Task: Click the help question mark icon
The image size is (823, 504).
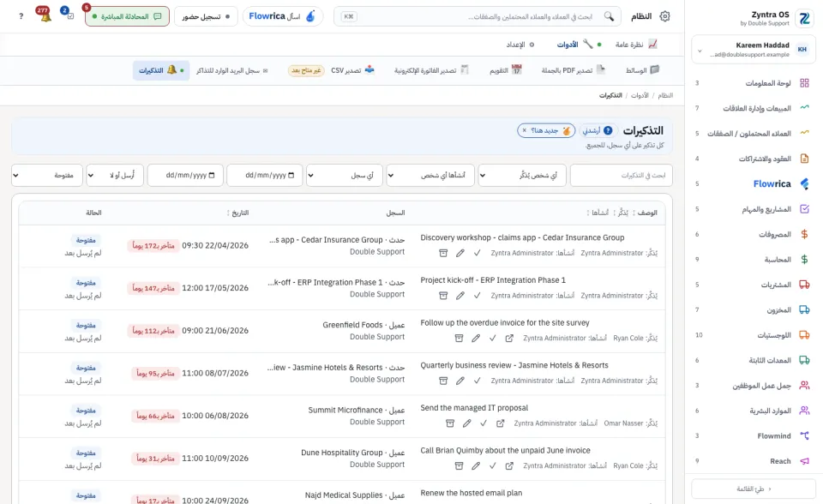Action: click(21, 16)
